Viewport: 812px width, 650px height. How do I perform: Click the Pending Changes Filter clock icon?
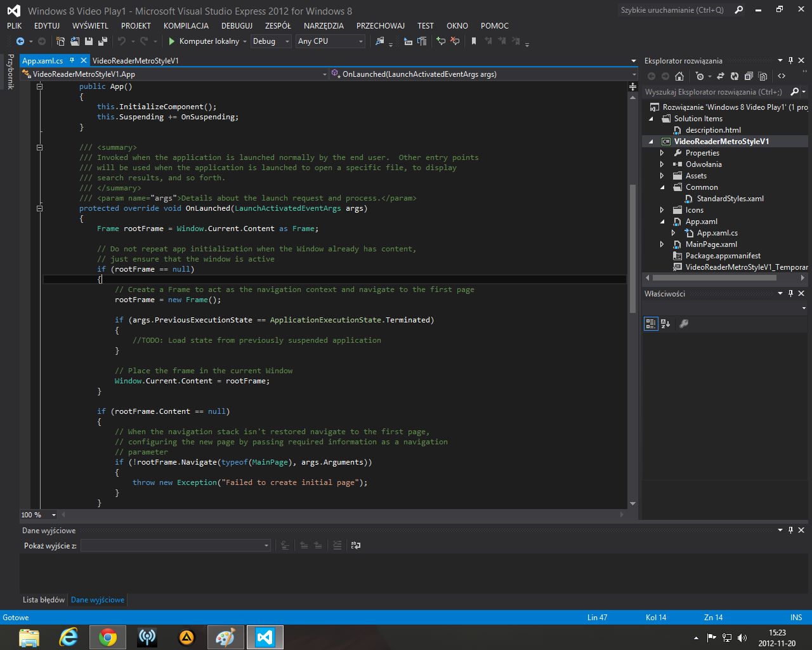700,76
